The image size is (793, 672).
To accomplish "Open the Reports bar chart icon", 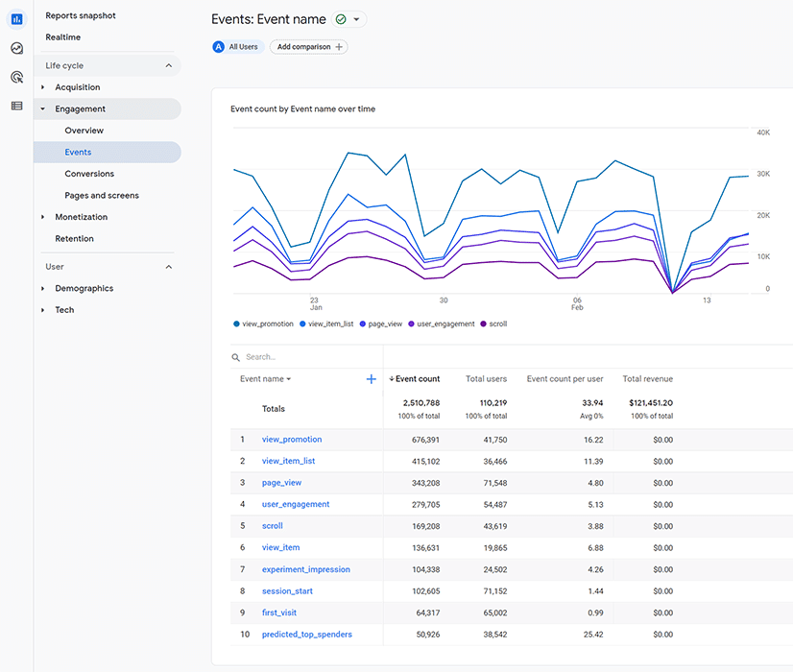I will (16, 19).
